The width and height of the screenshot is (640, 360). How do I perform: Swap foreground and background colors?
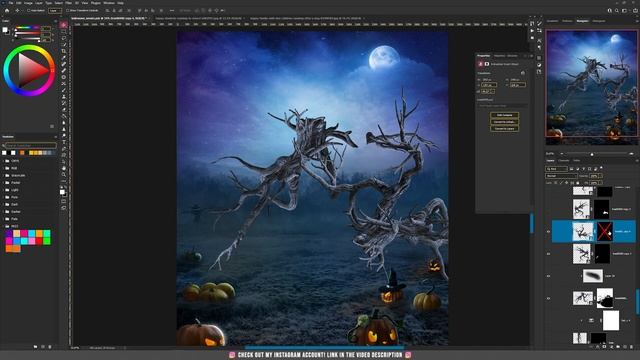65,187
